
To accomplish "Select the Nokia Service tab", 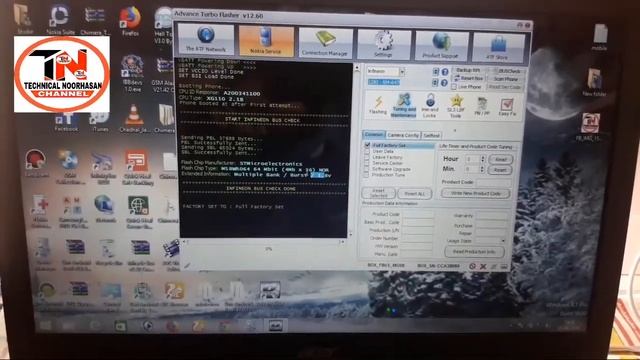I will coord(266,41).
